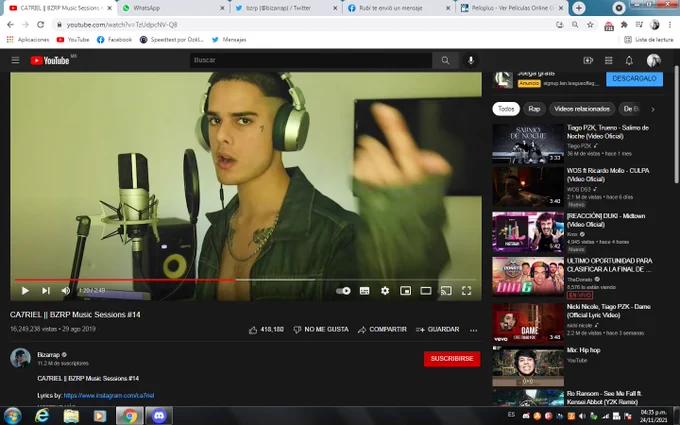This screenshot has height=425, width=680.
Task: Click the address bar URL
Action: click(122, 25)
